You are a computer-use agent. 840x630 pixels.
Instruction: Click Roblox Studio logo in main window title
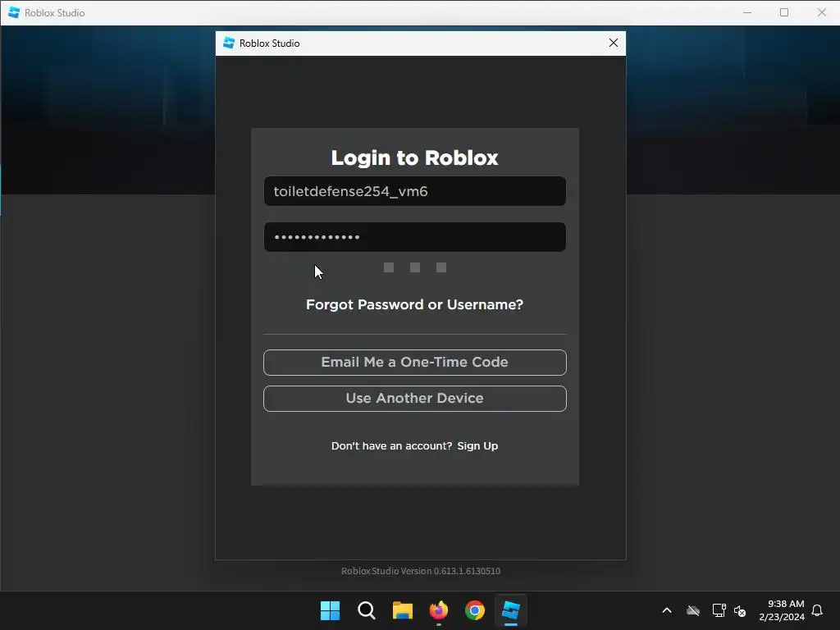point(14,12)
